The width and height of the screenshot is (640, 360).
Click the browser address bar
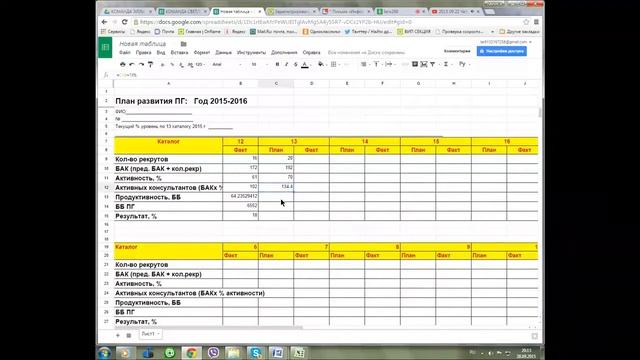coord(327,22)
